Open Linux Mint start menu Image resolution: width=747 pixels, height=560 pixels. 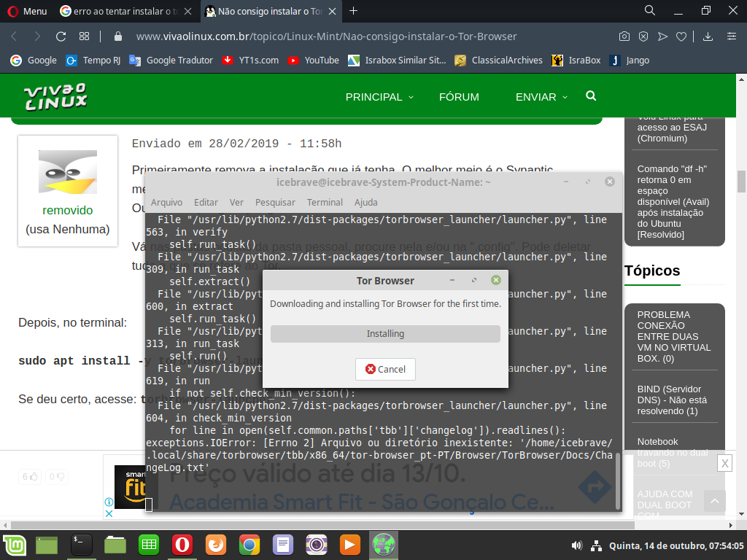(x=15, y=545)
